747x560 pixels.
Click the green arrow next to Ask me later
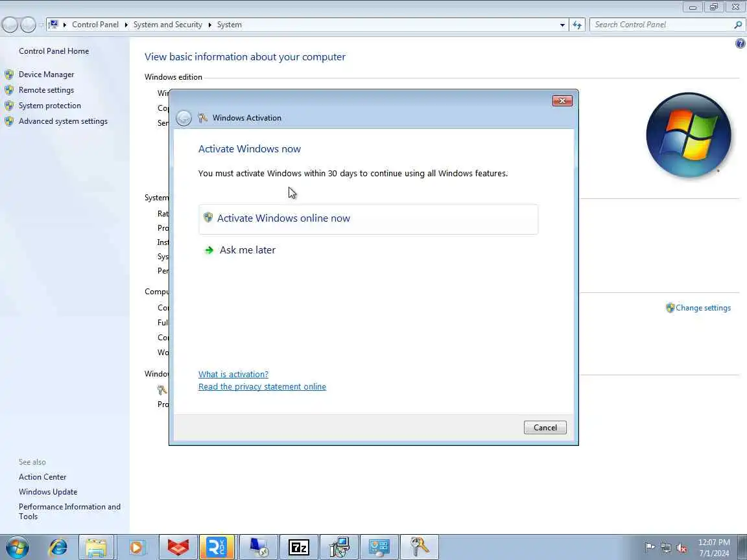tap(209, 250)
